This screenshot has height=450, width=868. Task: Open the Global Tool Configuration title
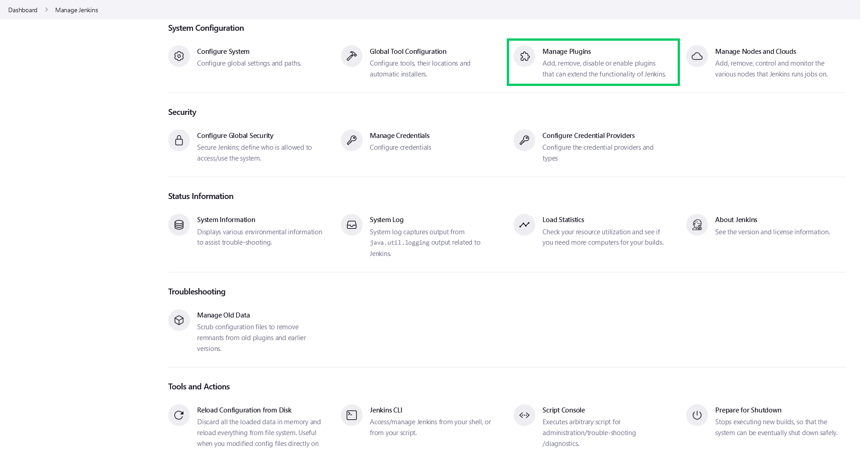click(408, 52)
